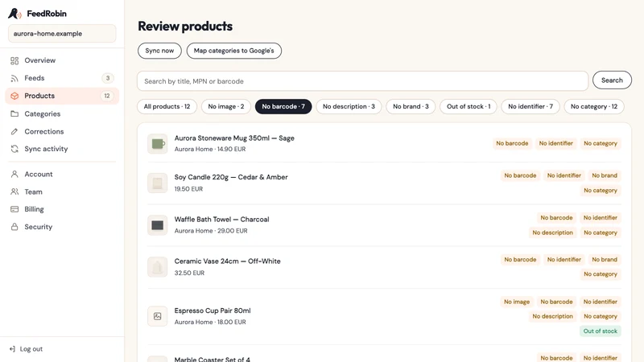This screenshot has width=644, height=362.
Task: Click No image tag on Espresso Cup Pair
Action: (x=517, y=302)
